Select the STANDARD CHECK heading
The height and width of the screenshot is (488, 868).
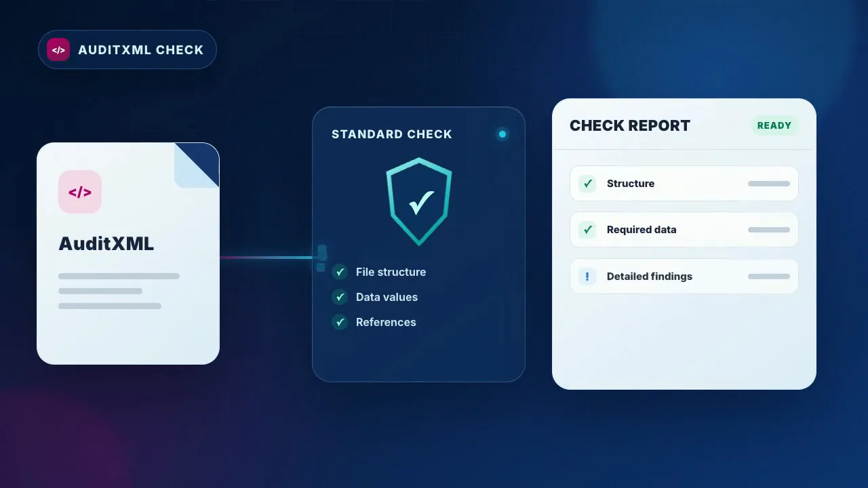click(x=392, y=134)
